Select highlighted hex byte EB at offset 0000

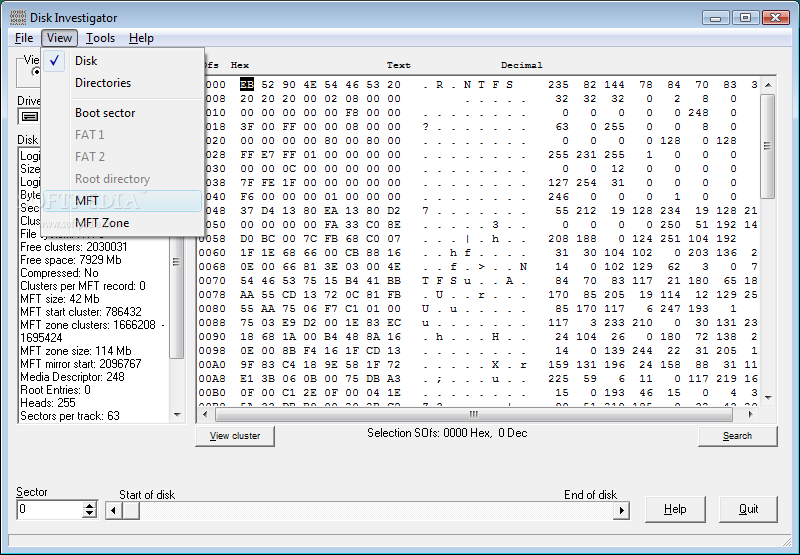(246, 85)
